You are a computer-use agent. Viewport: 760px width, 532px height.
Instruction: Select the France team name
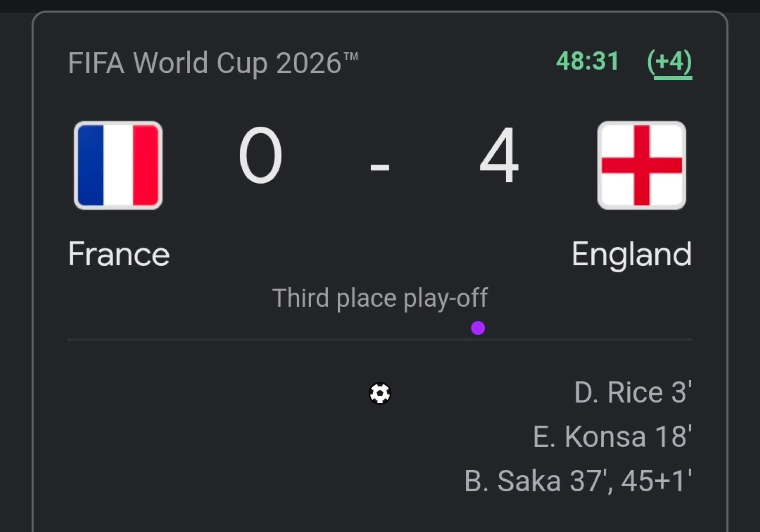(119, 254)
